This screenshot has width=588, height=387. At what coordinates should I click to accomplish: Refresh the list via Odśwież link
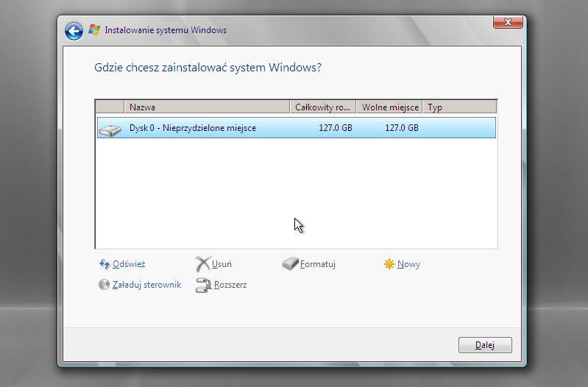point(129,264)
